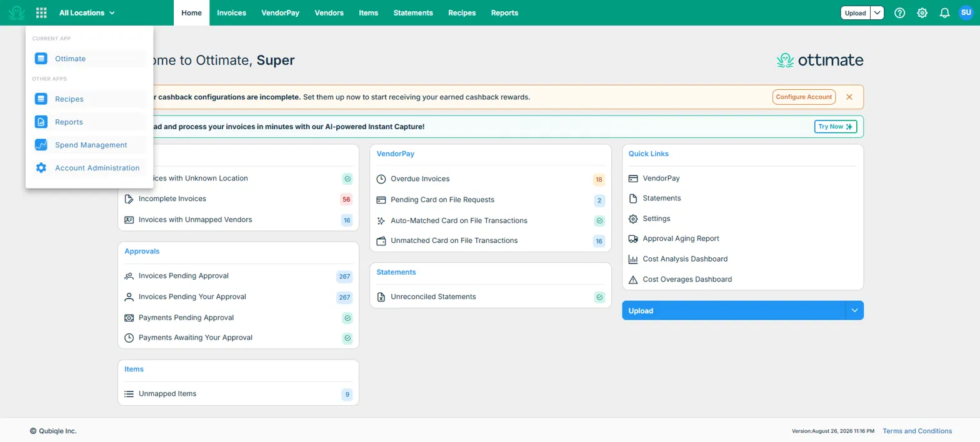Image resolution: width=980 pixels, height=442 pixels.
Task: Click the 9 Unmapped Items badge
Action: [x=347, y=395]
